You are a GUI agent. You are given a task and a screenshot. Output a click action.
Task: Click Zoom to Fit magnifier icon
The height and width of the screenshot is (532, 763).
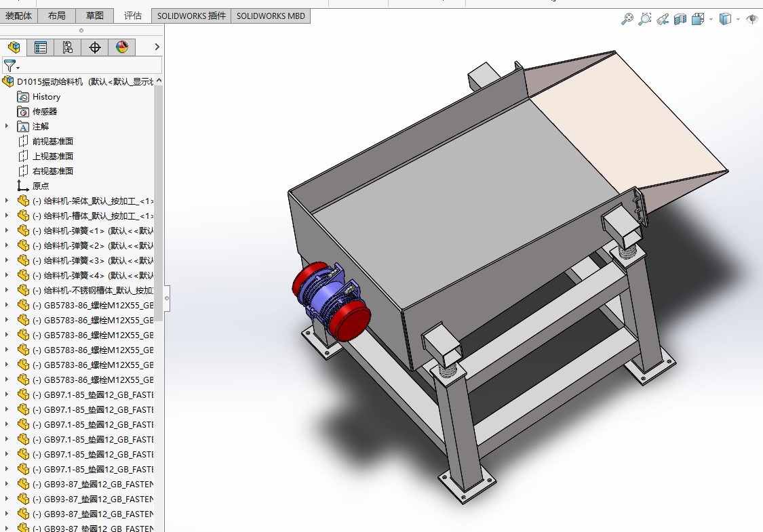627,19
